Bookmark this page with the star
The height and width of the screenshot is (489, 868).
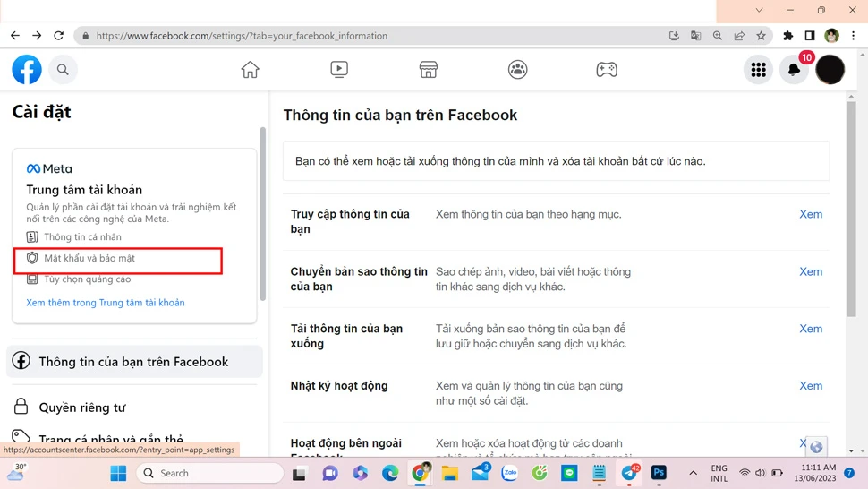pyautogui.click(x=762, y=36)
